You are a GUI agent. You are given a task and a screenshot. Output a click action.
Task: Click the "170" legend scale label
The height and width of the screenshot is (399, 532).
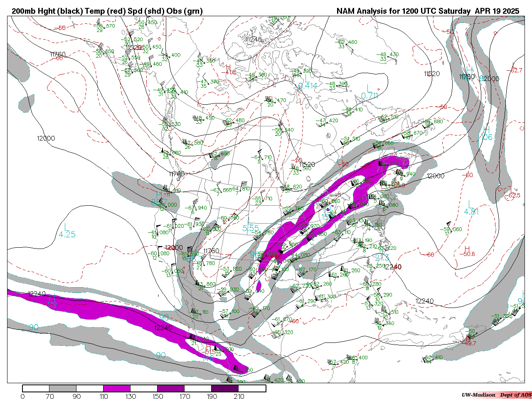pos(185,396)
